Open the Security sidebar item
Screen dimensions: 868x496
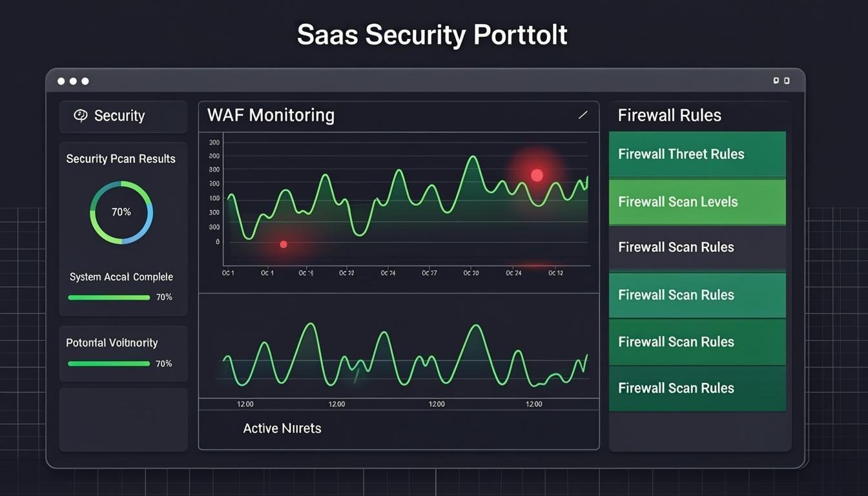click(x=123, y=116)
